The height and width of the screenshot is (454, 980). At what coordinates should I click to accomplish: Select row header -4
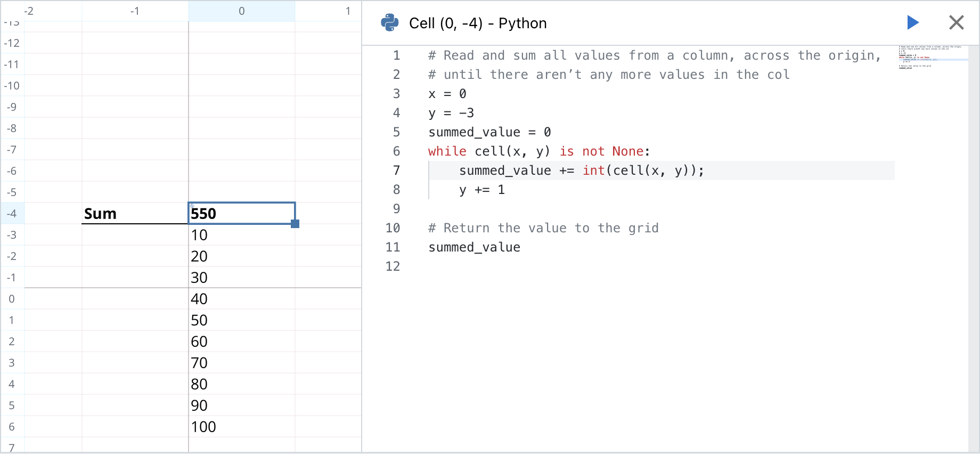[12, 213]
